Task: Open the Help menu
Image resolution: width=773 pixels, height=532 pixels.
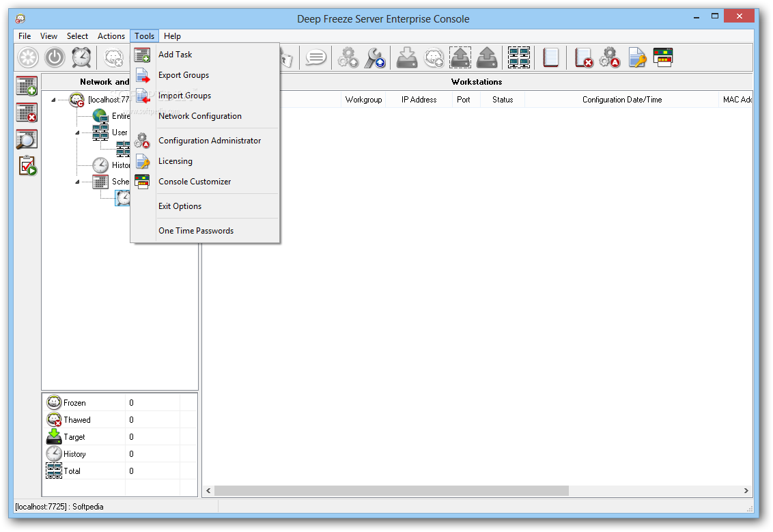Action: [x=172, y=36]
